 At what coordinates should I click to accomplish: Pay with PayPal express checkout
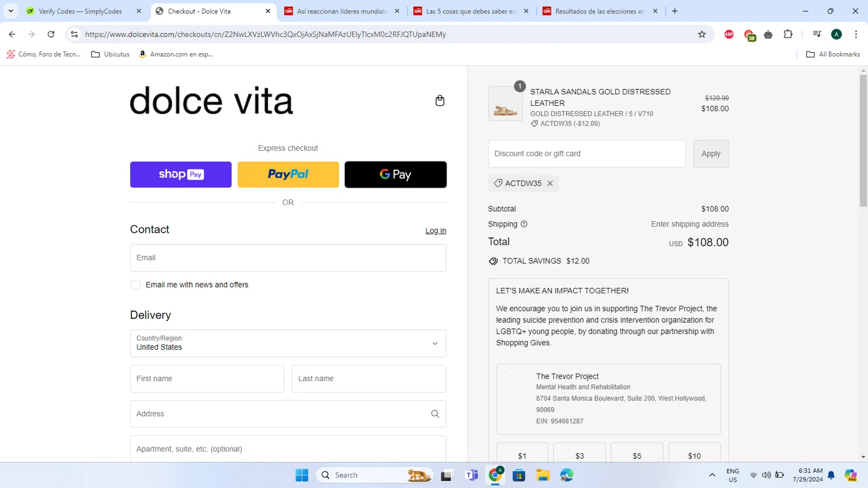(x=288, y=175)
